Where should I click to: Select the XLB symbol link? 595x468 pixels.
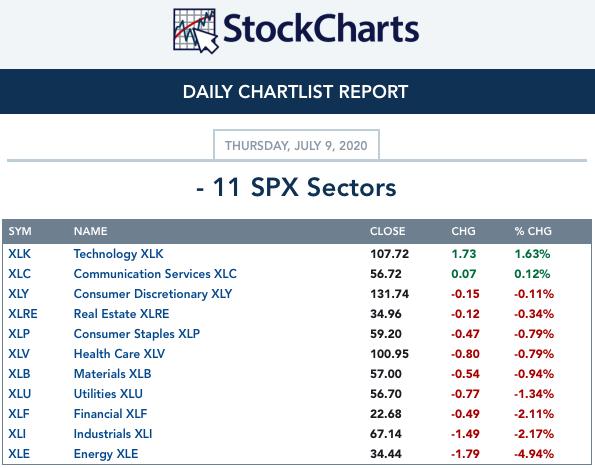point(19,374)
